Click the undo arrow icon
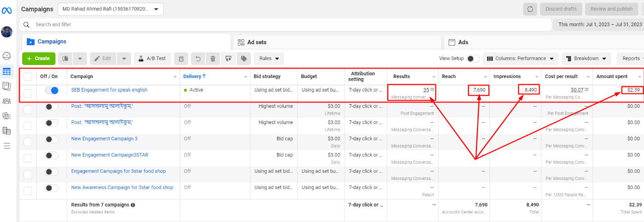644x222 pixels. (197, 59)
